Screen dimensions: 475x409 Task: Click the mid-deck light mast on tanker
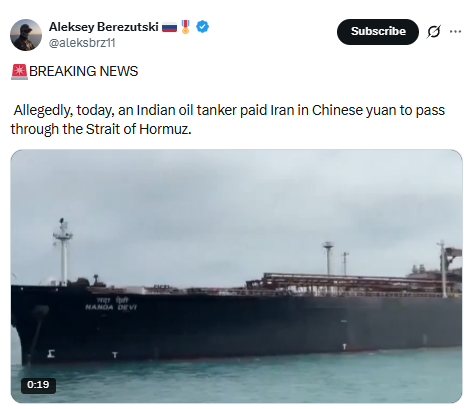328,258
